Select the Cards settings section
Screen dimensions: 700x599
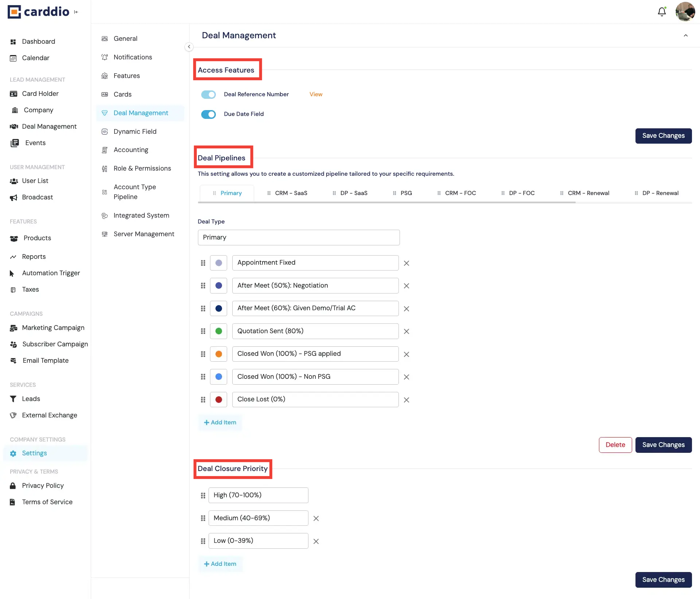tap(122, 94)
